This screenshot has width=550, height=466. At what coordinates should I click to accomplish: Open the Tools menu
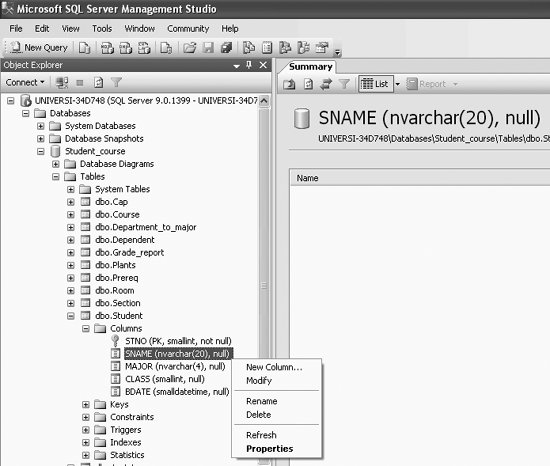point(102,29)
